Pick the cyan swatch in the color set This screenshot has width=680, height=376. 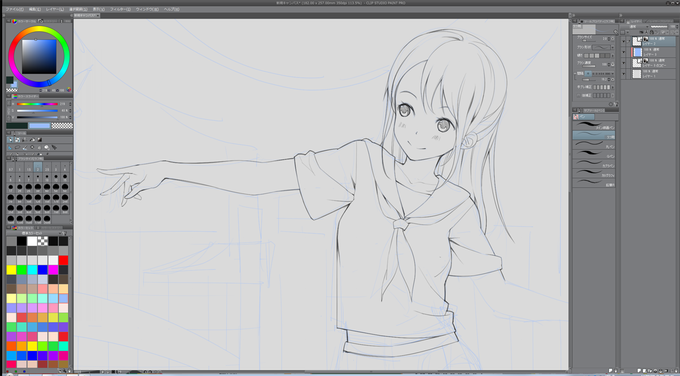point(32,270)
